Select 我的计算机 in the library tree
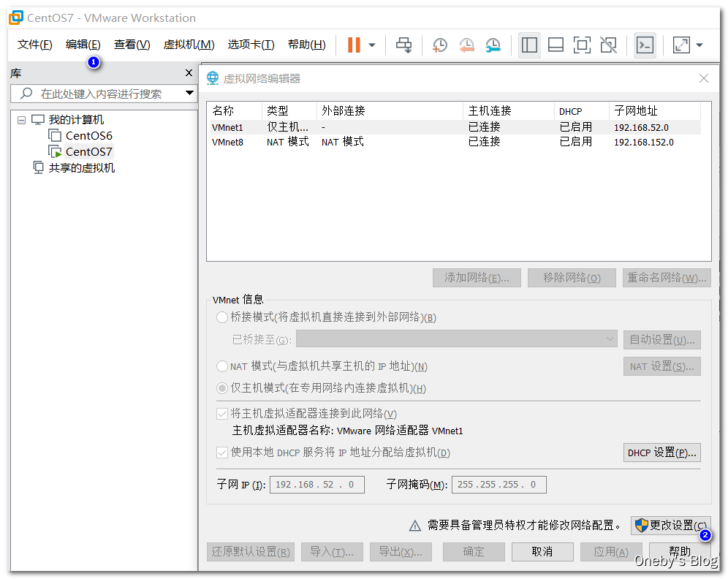 point(76,120)
